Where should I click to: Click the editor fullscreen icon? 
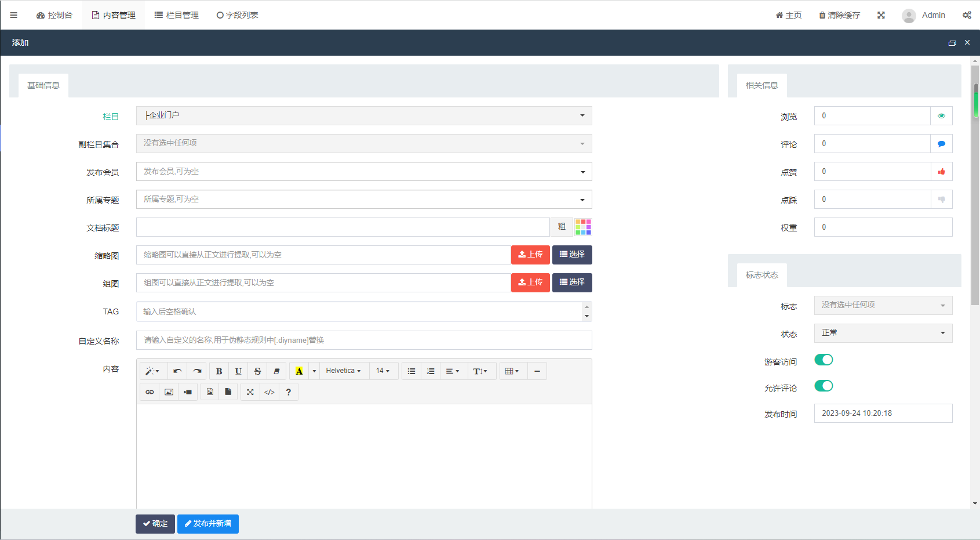[250, 392]
